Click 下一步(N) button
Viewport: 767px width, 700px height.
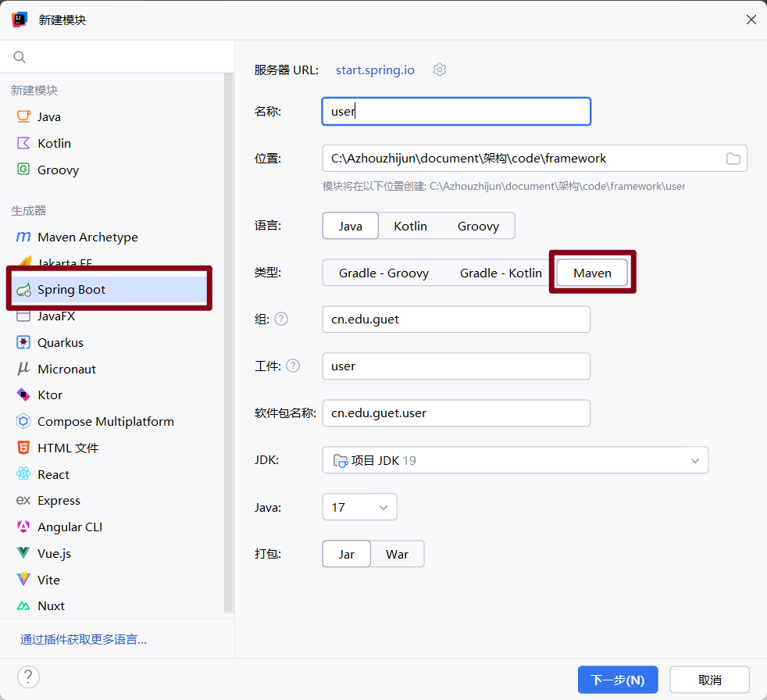click(618, 680)
